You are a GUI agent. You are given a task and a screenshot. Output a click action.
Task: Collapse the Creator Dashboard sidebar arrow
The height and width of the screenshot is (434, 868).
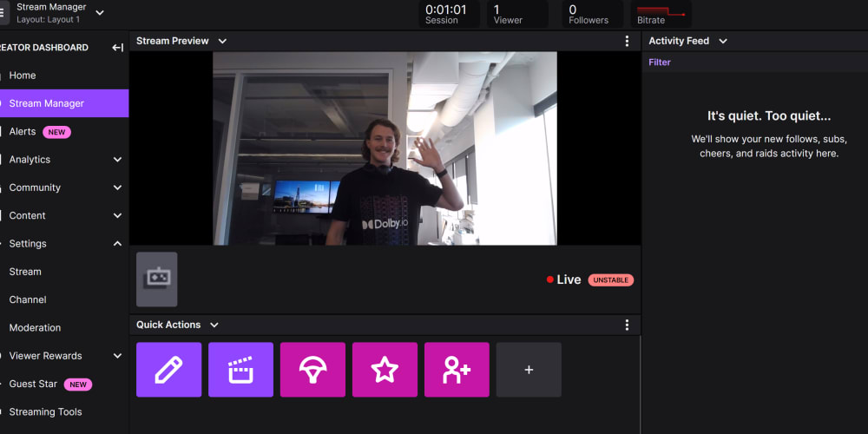click(117, 48)
